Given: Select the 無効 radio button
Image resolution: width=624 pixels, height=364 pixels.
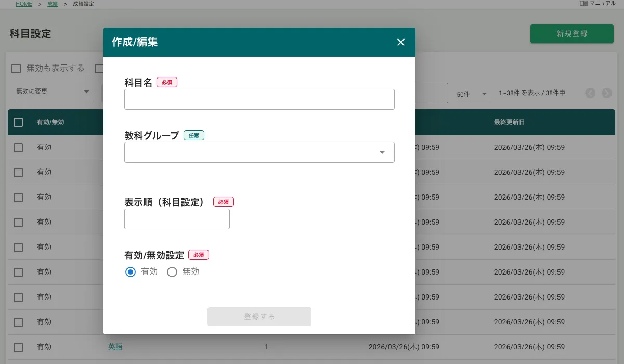Looking at the screenshot, I should (x=172, y=271).
